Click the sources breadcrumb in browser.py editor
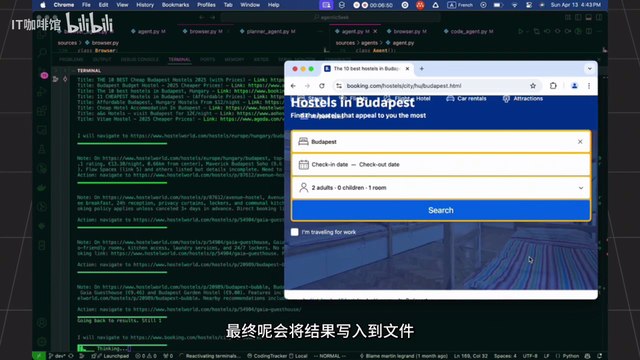Viewport: 640px width, 360px height. tap(67, 42)
